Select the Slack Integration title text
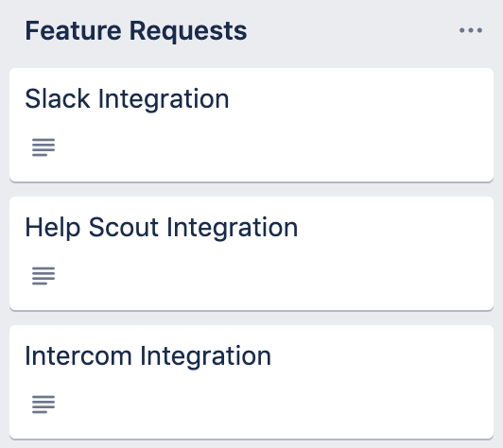The height and width of the screenshot is (448, 503). [x=127, y=99]
